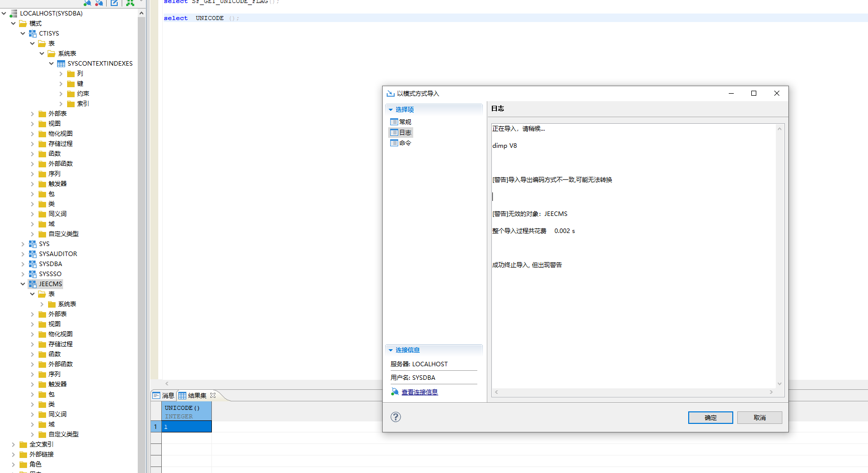Expand the 系统表 node under JEECMS
The height and width of the screenshot is (473, 868).
click(x=42, y=304)
